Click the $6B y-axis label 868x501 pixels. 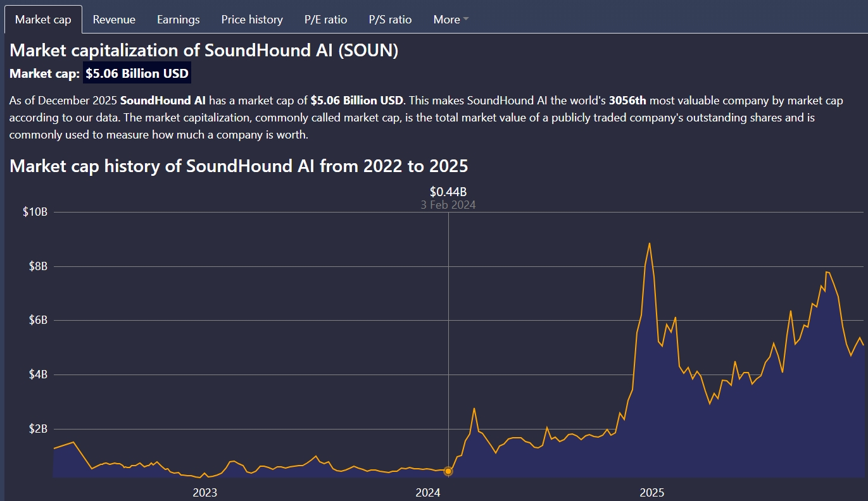click(x=38, y=320)
